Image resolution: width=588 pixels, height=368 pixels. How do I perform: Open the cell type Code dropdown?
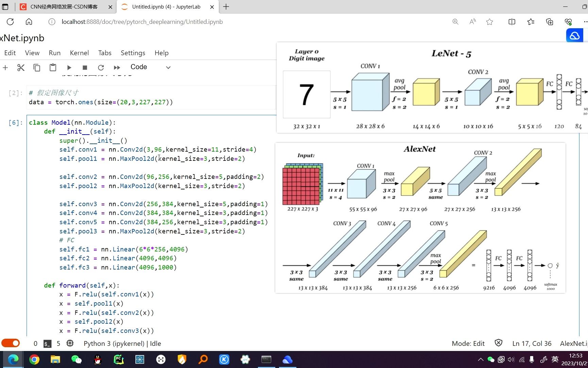pos(150,67)
